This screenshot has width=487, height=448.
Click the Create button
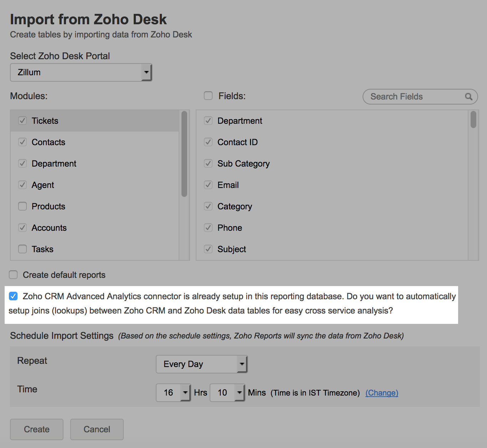[x=37, y=429]
